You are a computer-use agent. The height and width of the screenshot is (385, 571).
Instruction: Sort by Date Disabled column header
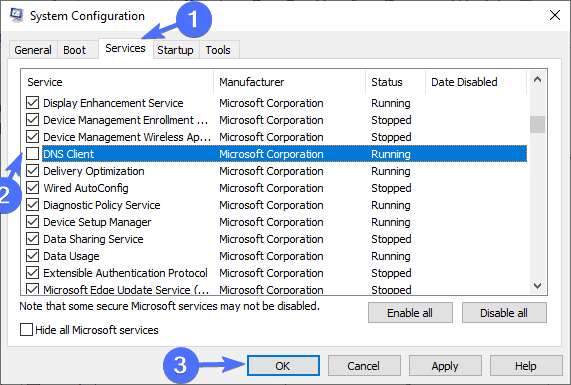pos(476,82)
